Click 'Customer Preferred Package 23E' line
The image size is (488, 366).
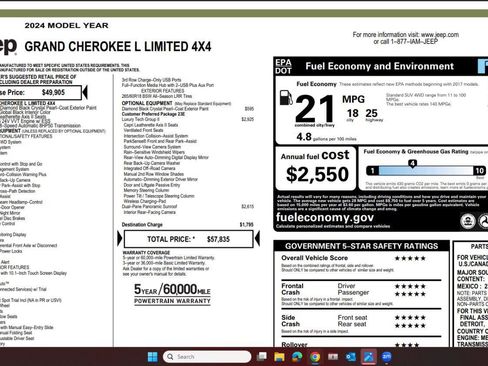(x=153, y=114)
